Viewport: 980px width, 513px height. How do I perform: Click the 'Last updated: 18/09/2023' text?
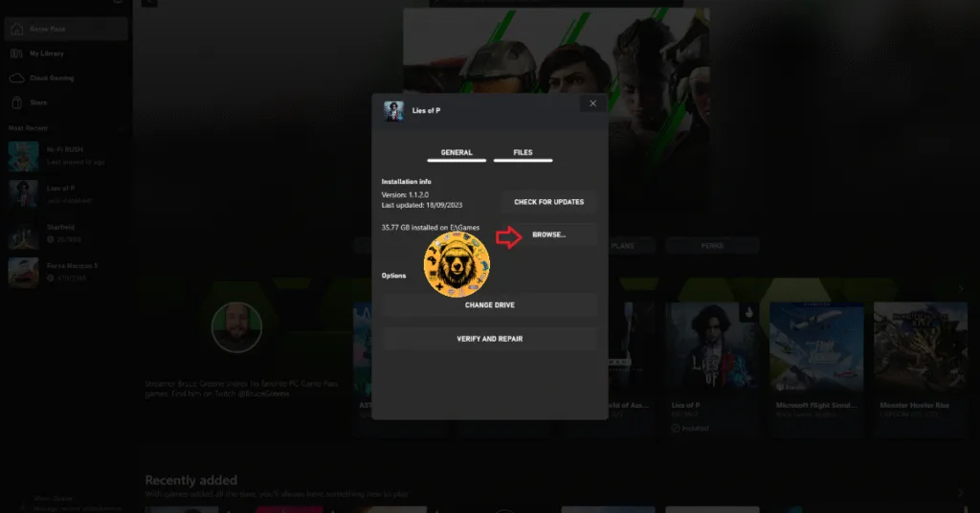click(422, 205)
